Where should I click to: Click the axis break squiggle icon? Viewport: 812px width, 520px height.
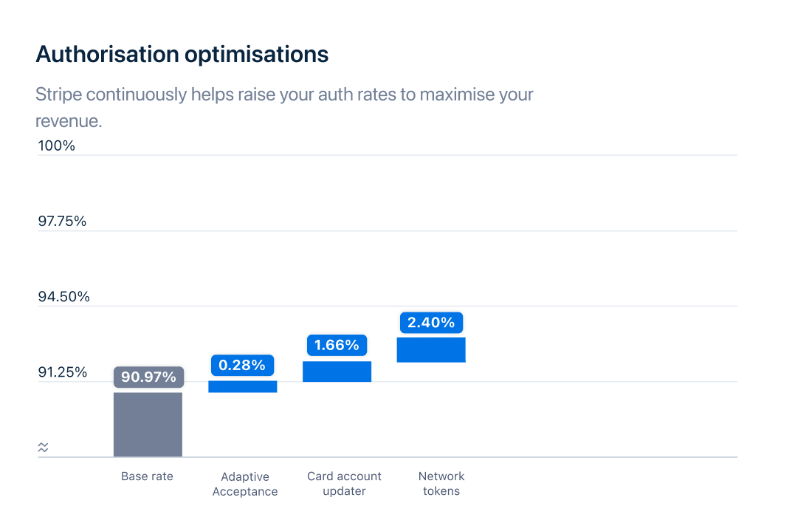[43, 447]
